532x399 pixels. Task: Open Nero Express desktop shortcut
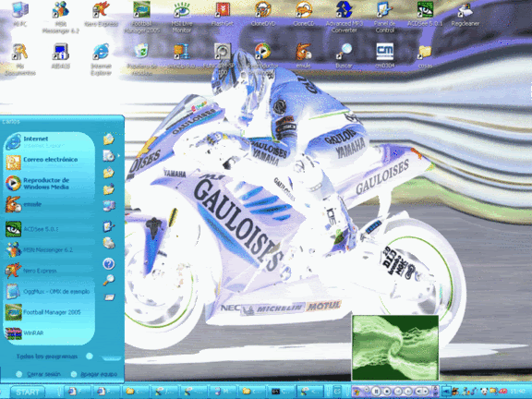click(101, 14)
